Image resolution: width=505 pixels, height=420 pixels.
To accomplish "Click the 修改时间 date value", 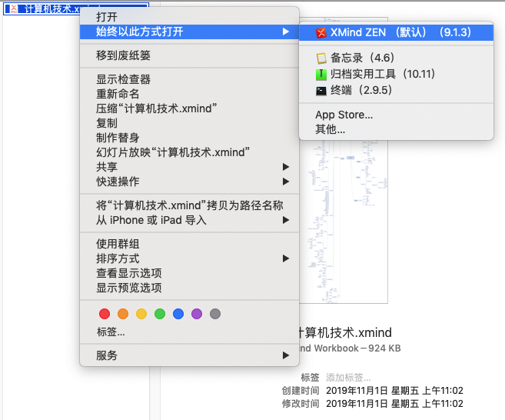I will 394,404.
